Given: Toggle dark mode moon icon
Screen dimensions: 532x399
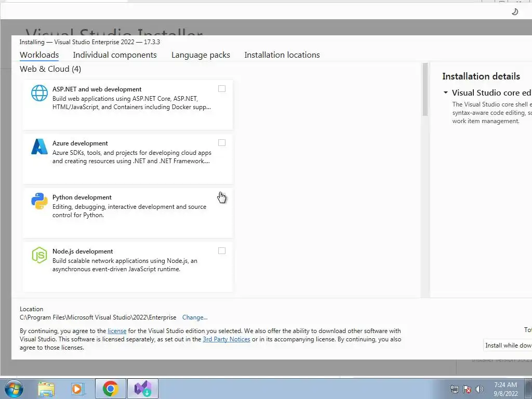Looking at the screenshot, I should point(515,12).
